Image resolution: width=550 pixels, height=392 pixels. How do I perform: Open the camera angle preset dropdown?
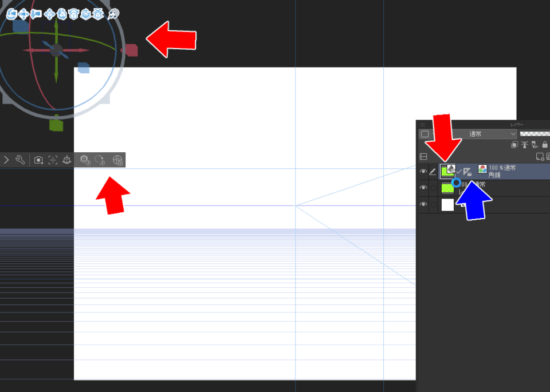(x=38, y=160)
